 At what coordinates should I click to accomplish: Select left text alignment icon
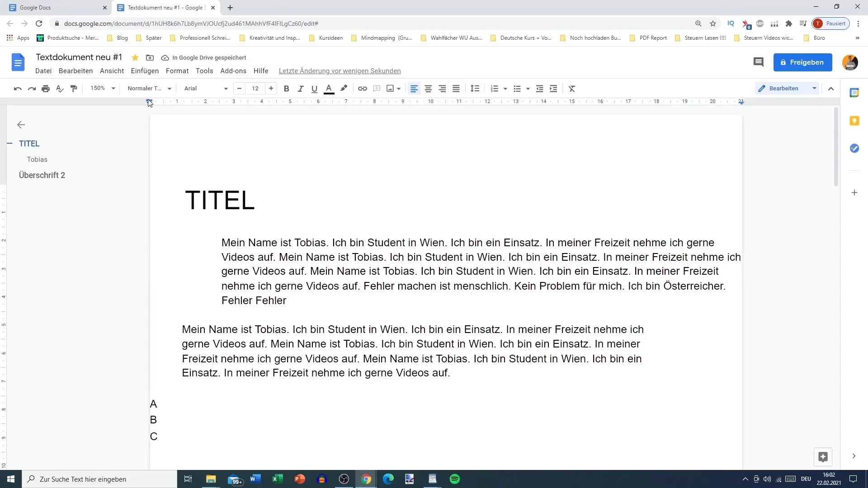point(414,88)
